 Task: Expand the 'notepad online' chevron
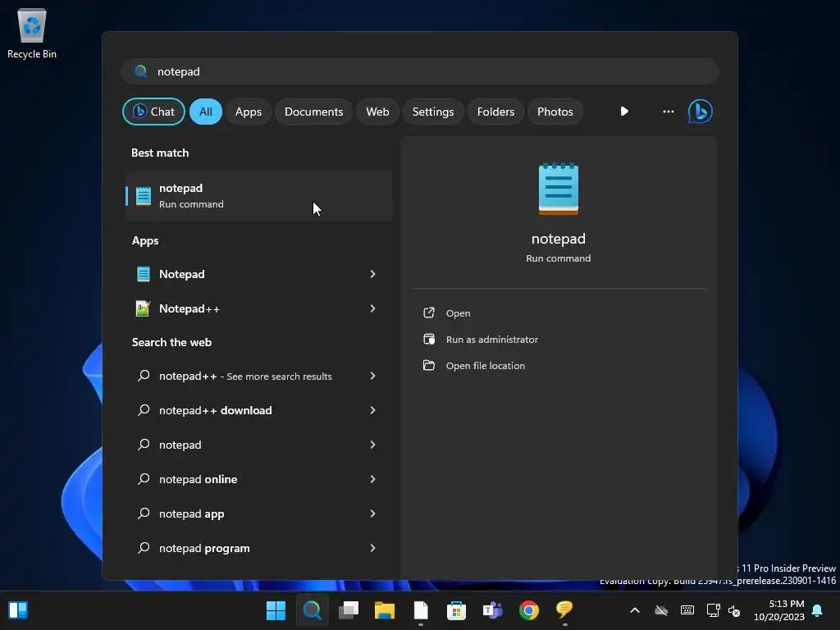tap(372, 479)
